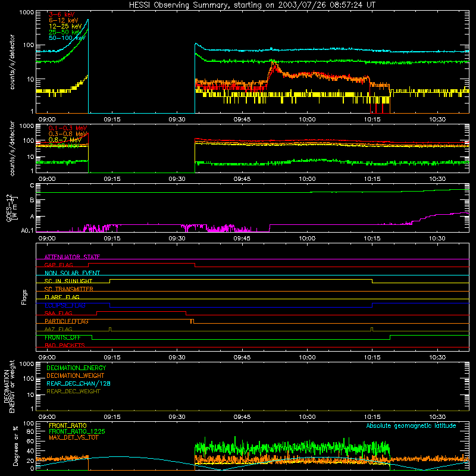Image resolution: width=476 pixels, height=476 pixels.
Task: Click the FRONT_RATIO legend label
Action: pyautogui.click(x=68, y=425)
